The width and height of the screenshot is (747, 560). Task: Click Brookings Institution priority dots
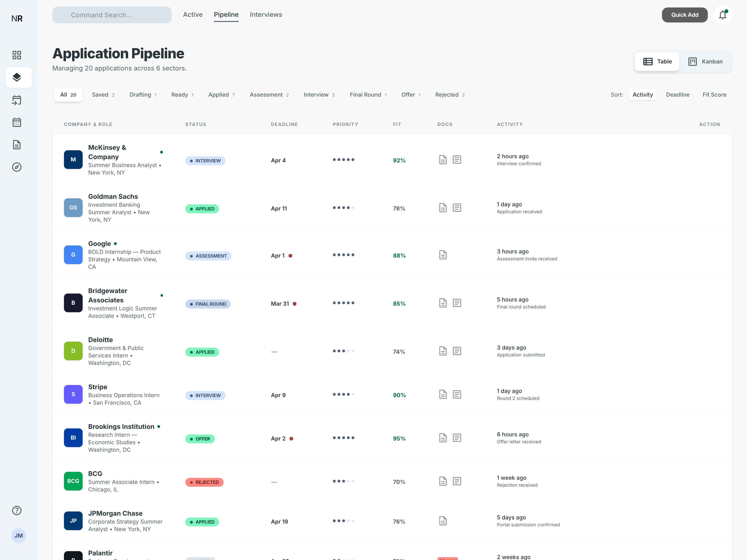click(343, 438)
